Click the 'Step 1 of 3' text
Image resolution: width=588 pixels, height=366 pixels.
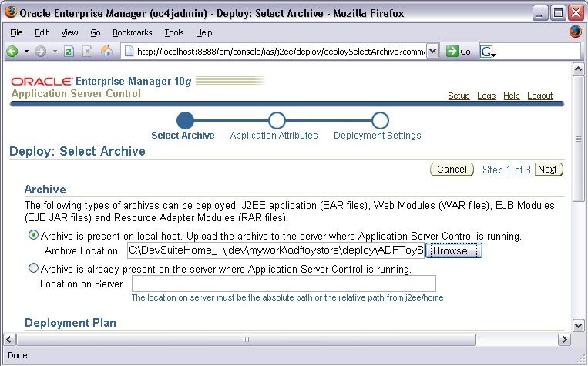point(506,170)
